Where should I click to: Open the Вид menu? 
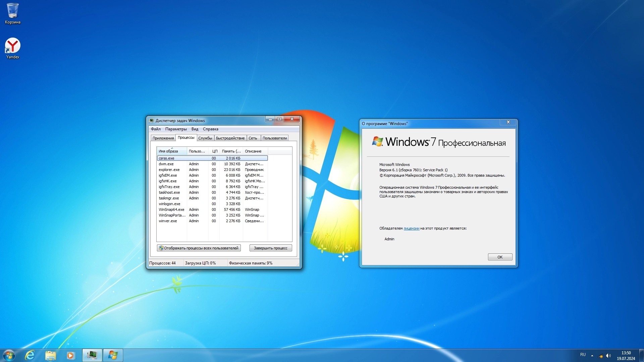pyautogui.click(x=195, y=129)
